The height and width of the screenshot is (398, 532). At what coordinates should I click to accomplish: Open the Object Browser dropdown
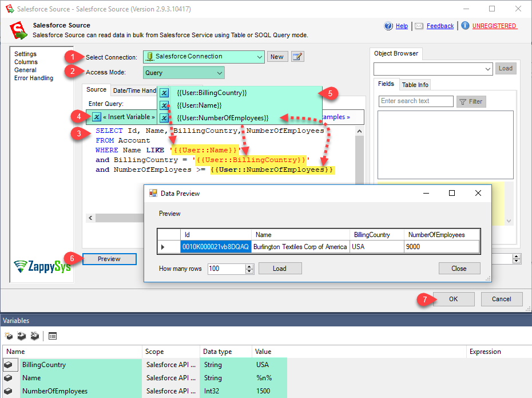pyautogui.click(x=488, y=69)
